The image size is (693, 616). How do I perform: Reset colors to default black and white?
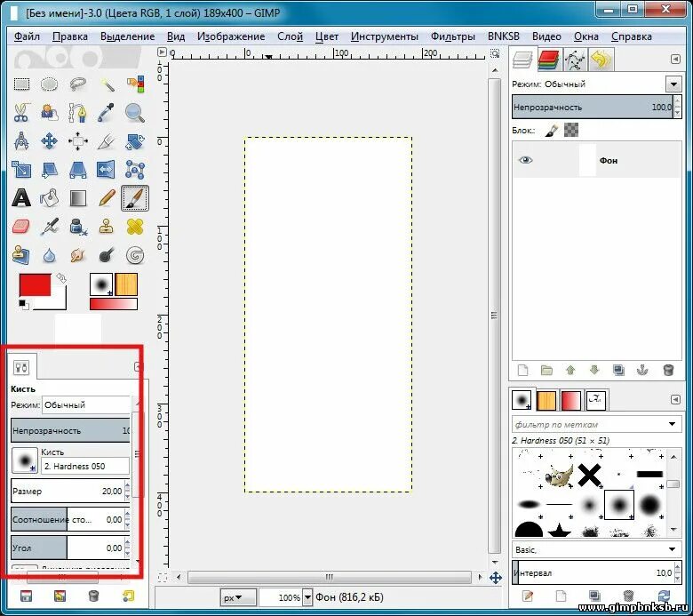23,305
